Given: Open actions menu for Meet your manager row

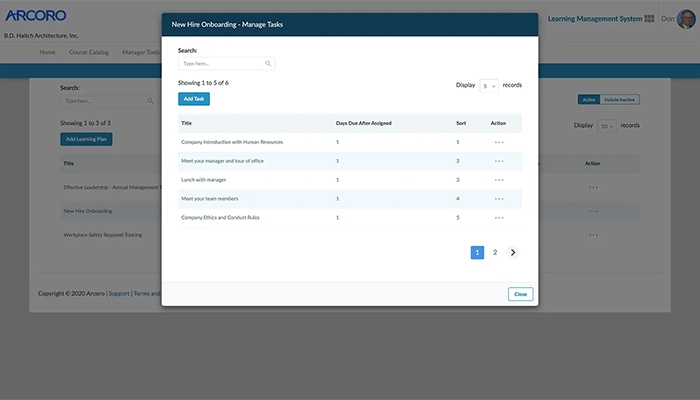Looking at the screenshot, I should click(499, 161).
